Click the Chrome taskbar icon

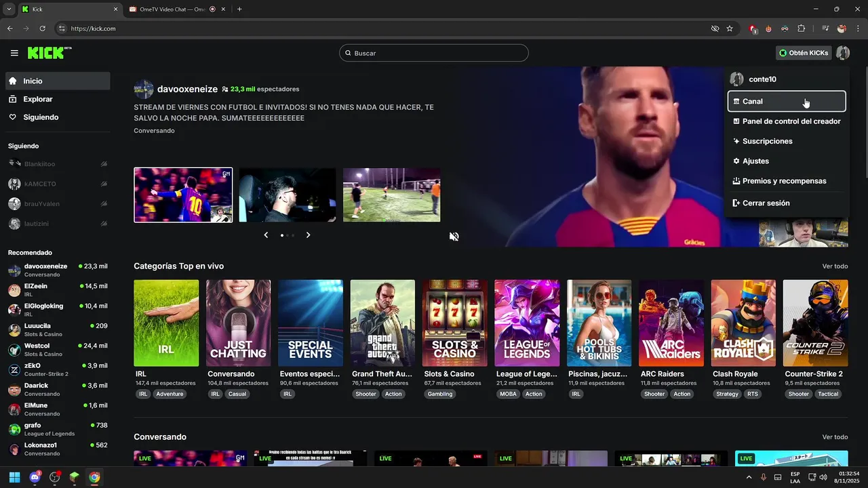point(94,477)
